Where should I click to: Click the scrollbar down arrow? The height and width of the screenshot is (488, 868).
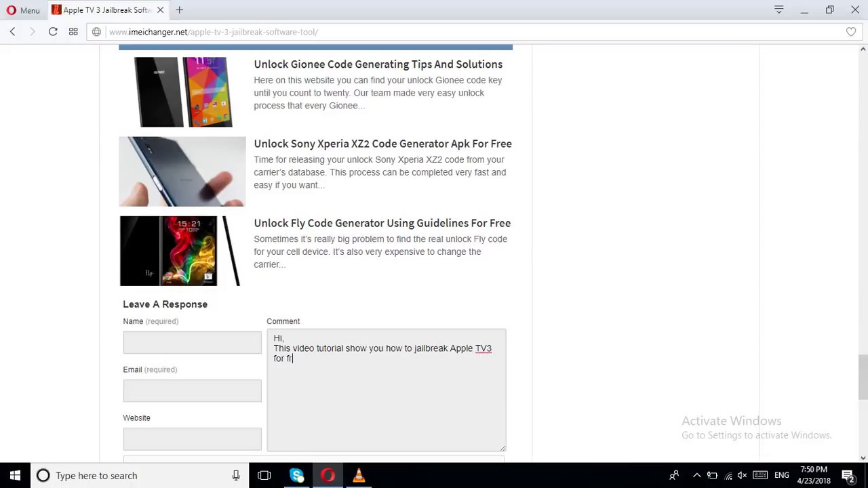coord(863,458)
